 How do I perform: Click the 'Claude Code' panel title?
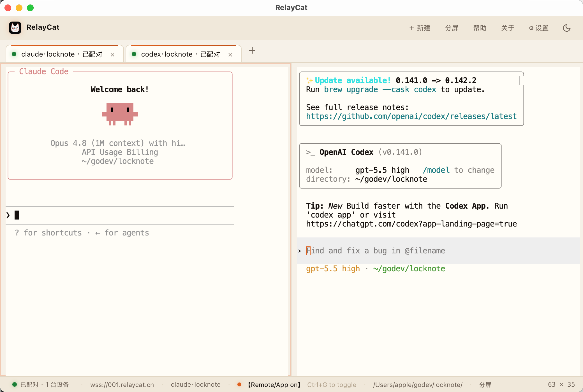click(x=44, y=71)
